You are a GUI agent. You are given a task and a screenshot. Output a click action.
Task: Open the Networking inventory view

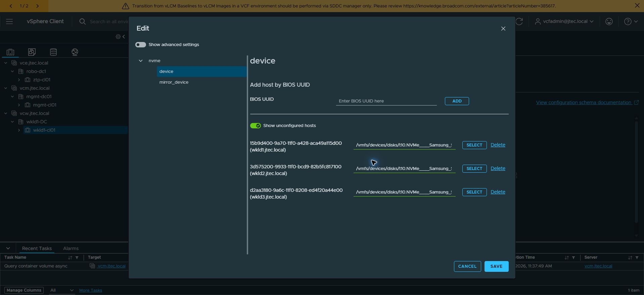(x=75, y=52)
